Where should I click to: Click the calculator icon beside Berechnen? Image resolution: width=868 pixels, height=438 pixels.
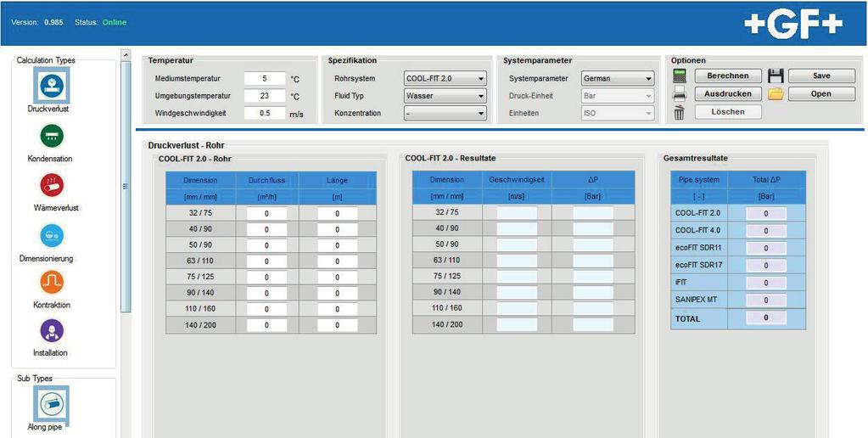click(680, 76)
